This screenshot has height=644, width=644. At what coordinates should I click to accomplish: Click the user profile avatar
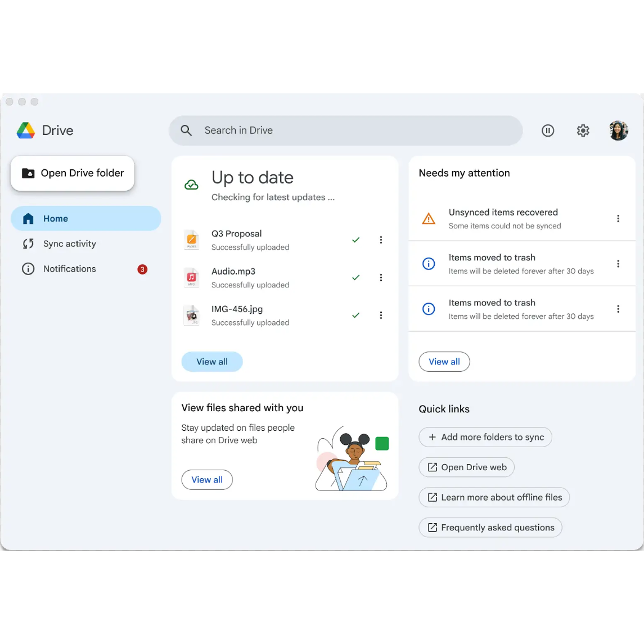[x=618, y=130]
